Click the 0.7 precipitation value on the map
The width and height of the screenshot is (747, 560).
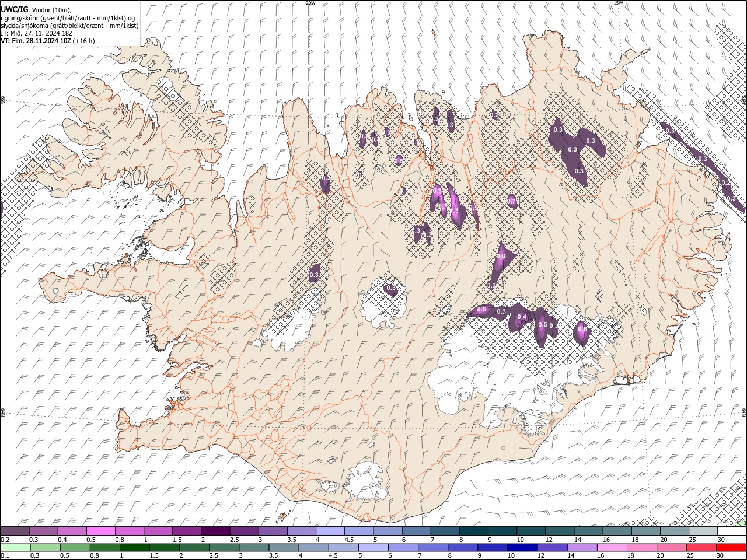512,201
